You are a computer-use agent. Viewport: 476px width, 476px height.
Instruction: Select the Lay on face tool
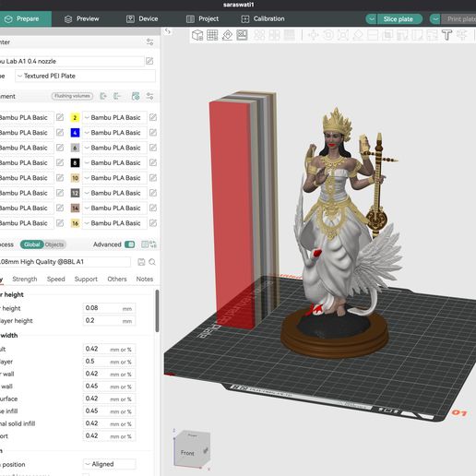click(x=358, y=35)
